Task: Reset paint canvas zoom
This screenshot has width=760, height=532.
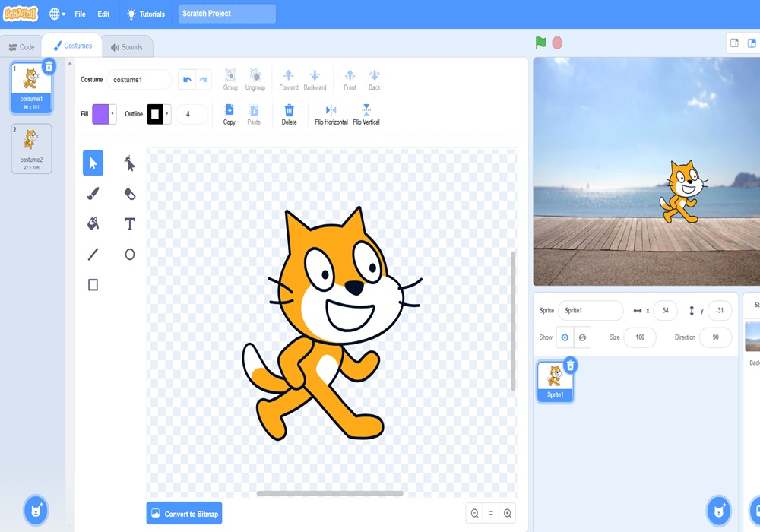Action: [x=491, y=513]
